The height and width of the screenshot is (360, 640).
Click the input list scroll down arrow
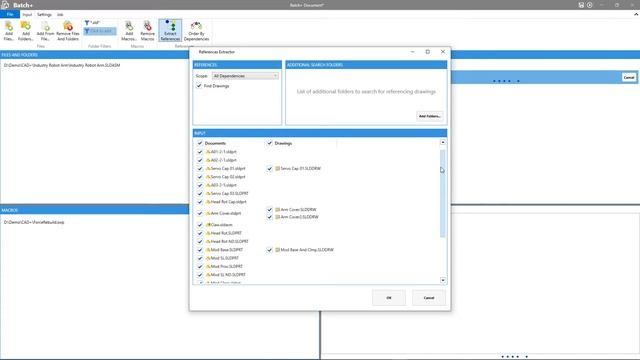click(x=443, y=280)
